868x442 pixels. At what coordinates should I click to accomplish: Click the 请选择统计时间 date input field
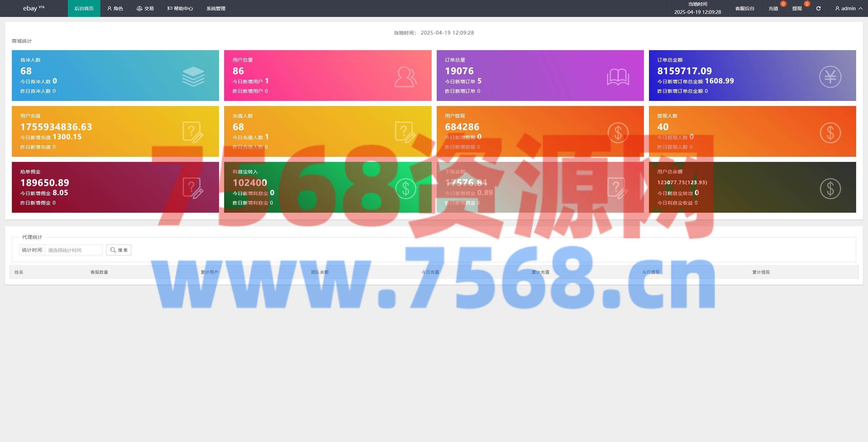(74, 250)
